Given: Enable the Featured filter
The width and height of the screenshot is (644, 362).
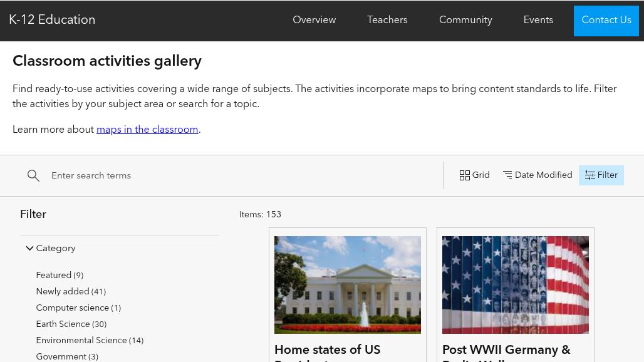Looking at the screenshot, I should point(60,275).
